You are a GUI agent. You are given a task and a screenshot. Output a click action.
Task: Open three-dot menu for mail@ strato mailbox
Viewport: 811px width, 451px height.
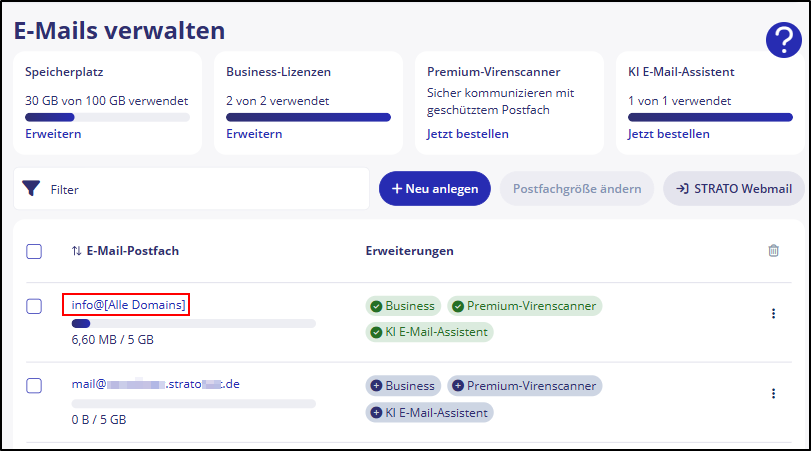pos(773,394)
